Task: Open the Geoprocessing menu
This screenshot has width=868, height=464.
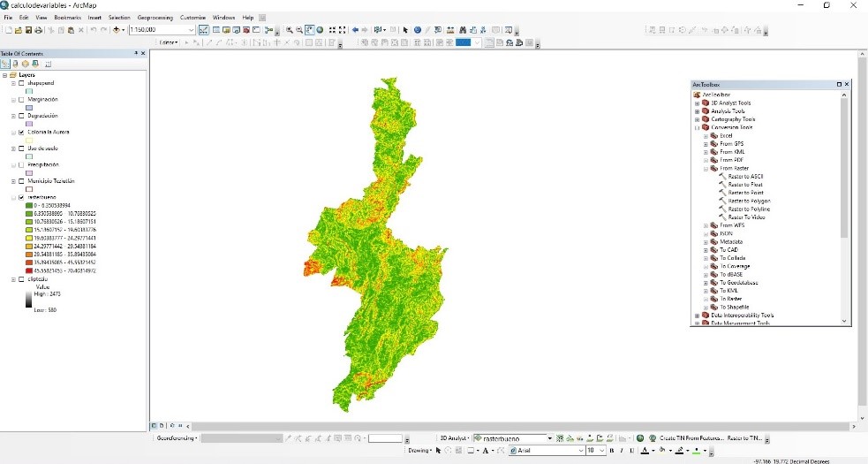Action: tap(155, 18)
